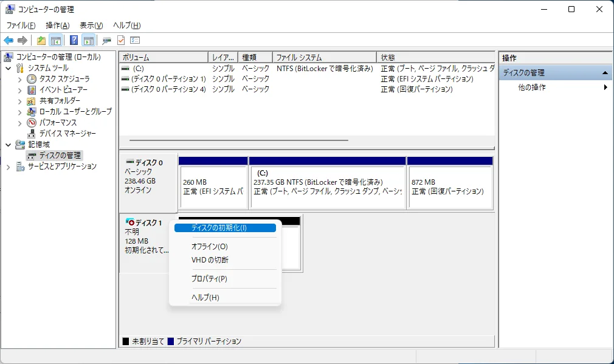614x364 pixels.
Task: Open the 操作(A) menu
Action: [x=58, y=26]
